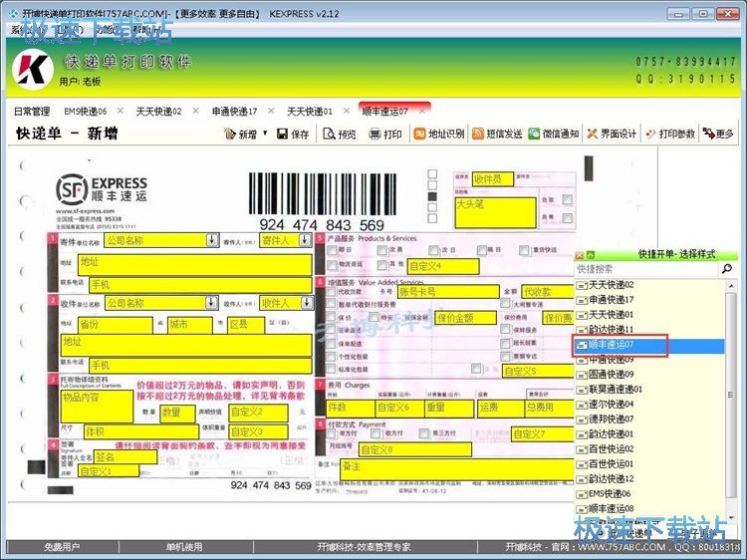Click the 快捷搜索 search field
Viewport: 747px width, 560px height.
tap(646, 269)
